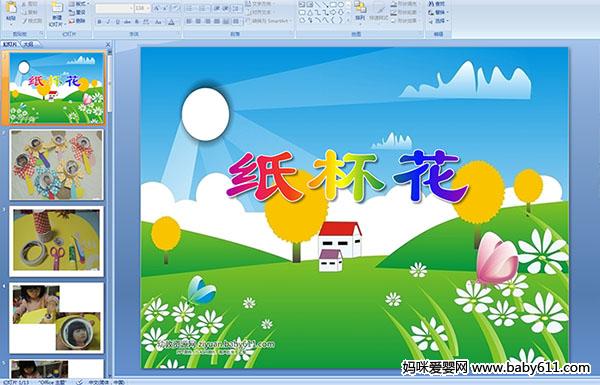The height and width of the screenshot is (385, 600).
Task: Toggle Underline formatting
Action: (x=118, y=22)
